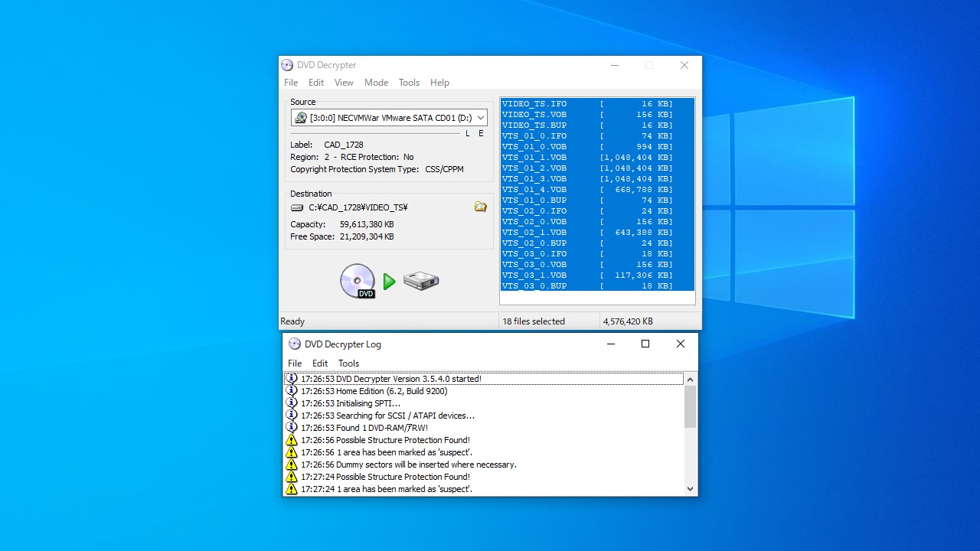Open File menu in DVD Decrypter
Image resolution: width=980 pixels, height=551 pixels.
point(291,83)
